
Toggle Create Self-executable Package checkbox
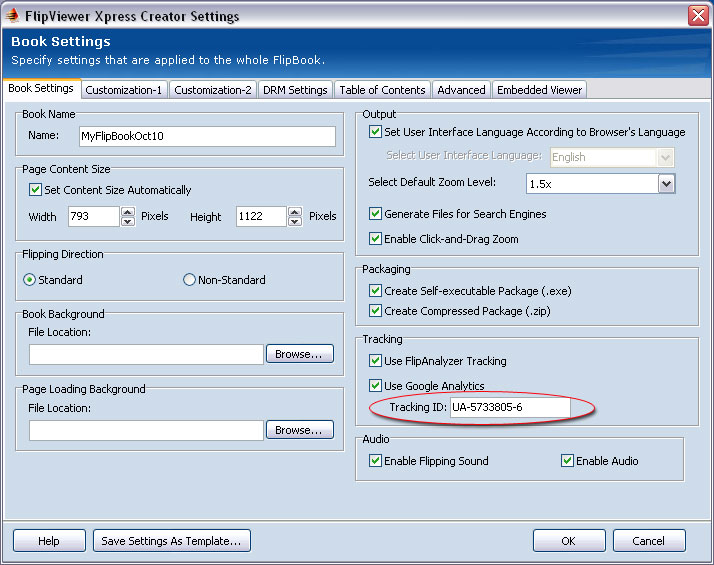[x=375, y=290]
